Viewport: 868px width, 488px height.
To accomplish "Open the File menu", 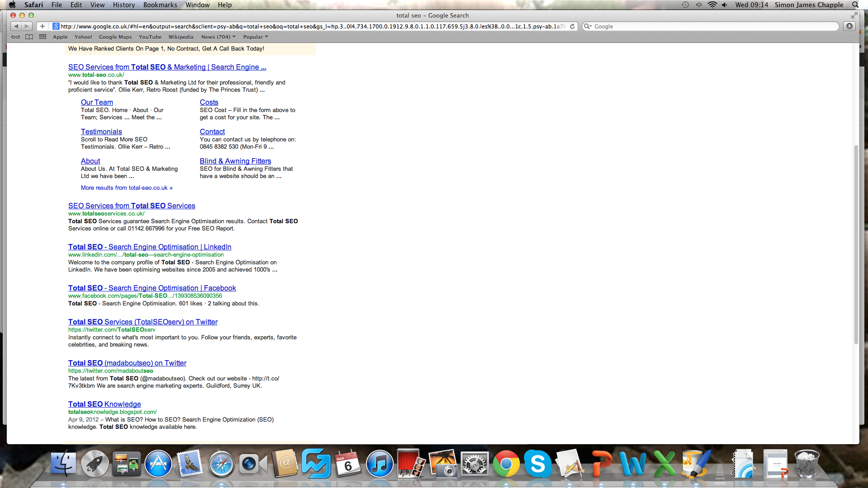I will point(57,5).
